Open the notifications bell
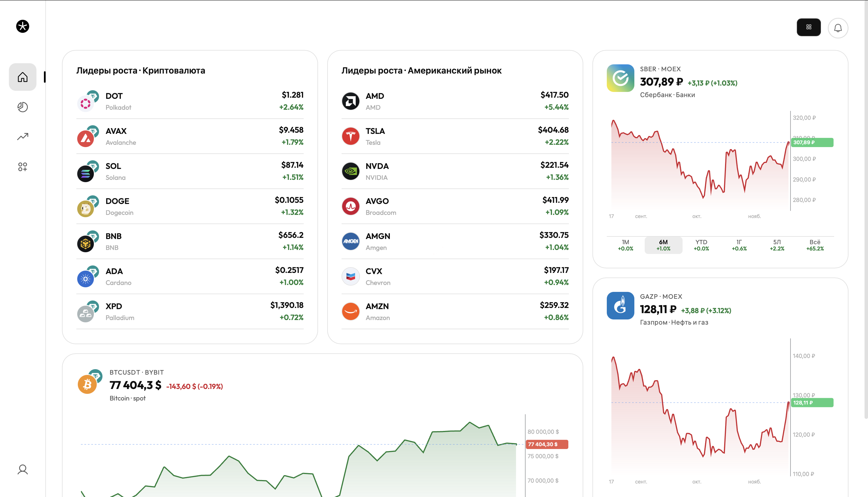The height and width of the screenshot is (497, 868). click(838, 28)
